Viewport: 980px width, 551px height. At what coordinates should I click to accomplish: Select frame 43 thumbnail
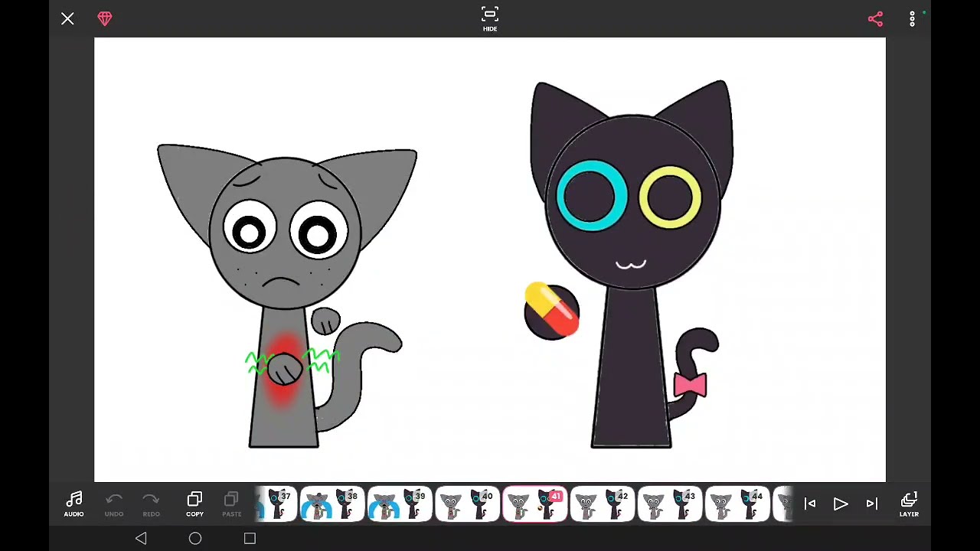coord(669,505)
